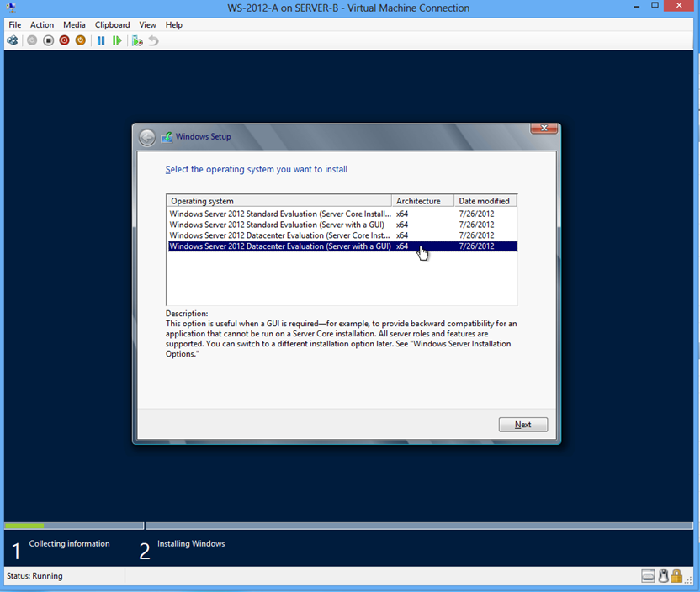Image resolution: width=700 pixels, height=592 pixels.
Task: Click the keyboard status icon in status bar
Action: (648, 576)
